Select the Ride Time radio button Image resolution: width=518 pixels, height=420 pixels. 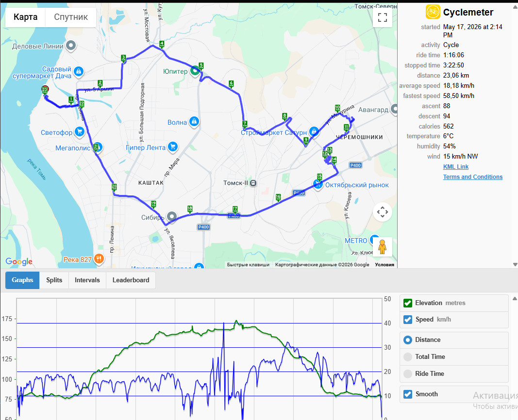click(408, 373)
